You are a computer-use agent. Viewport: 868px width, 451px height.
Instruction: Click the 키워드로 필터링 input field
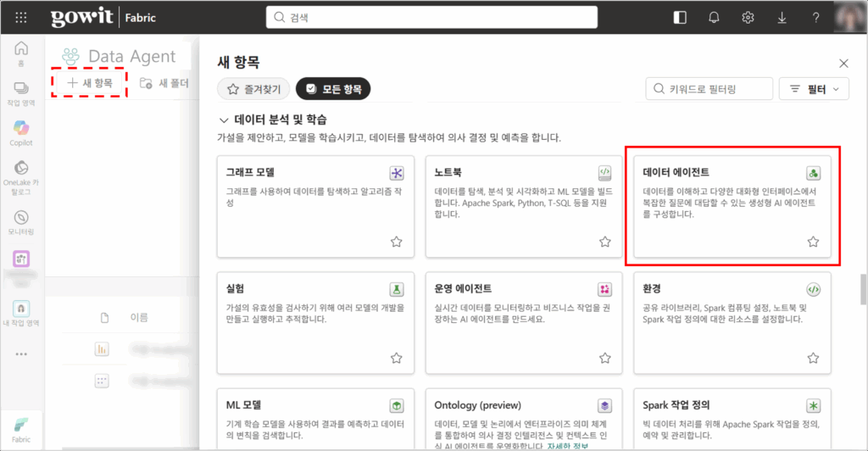click(709, 88)
